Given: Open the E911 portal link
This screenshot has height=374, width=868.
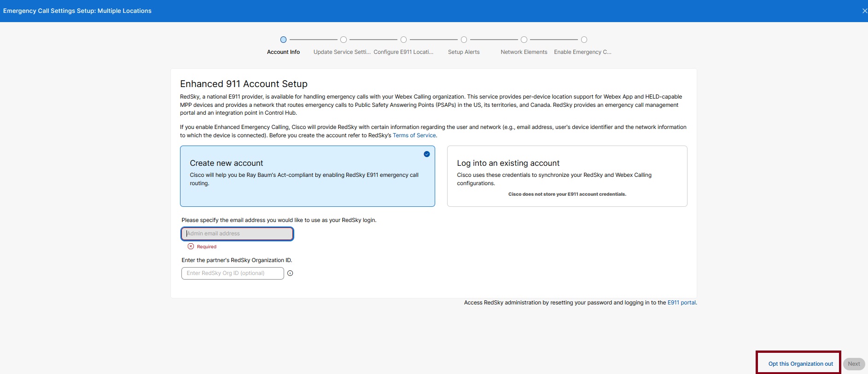Looking at the screenshot, I should pos(682,303).
